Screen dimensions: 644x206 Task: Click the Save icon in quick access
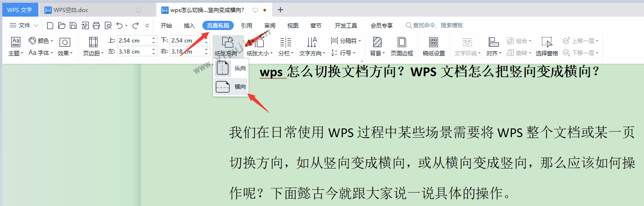73,25
